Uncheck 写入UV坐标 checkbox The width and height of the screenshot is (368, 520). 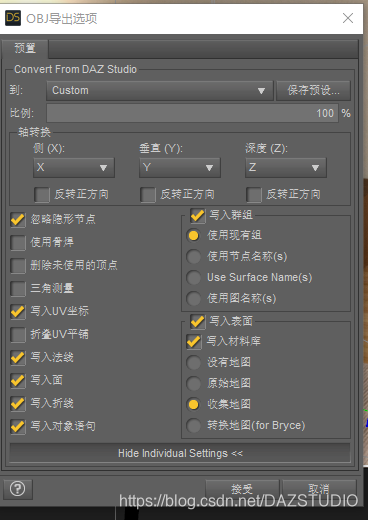point(18,312)
